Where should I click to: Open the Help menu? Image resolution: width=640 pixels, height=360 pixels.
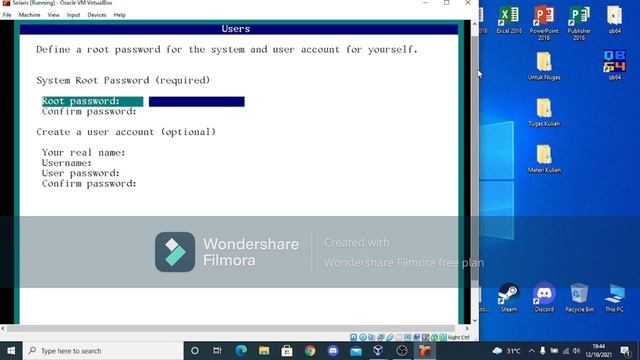120,15
